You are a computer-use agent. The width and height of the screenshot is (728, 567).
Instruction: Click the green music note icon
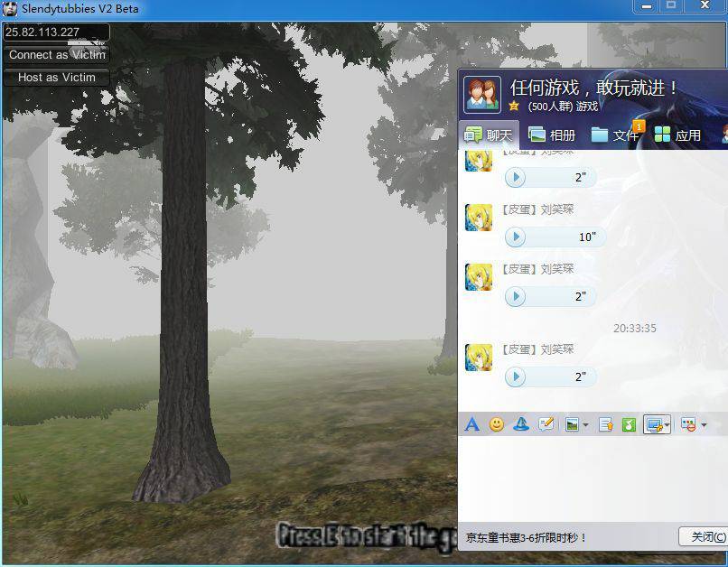(629, 424)
